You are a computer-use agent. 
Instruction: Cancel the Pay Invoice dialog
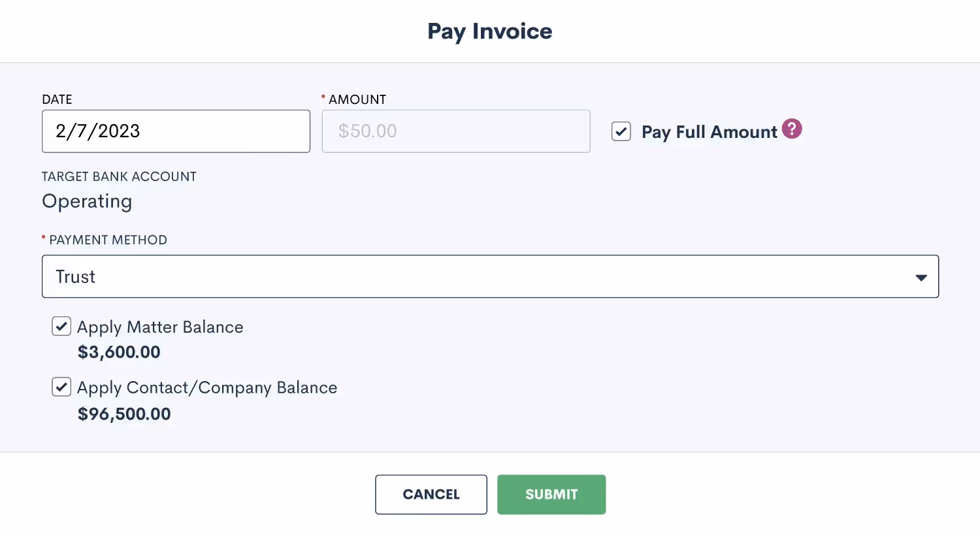[x=431, y=494]
